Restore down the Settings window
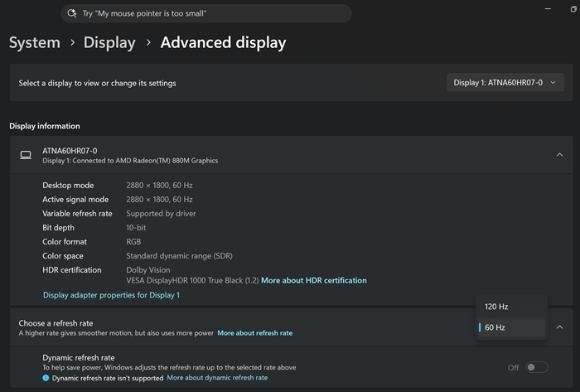 pyautogui.click(x=573, y=9)
